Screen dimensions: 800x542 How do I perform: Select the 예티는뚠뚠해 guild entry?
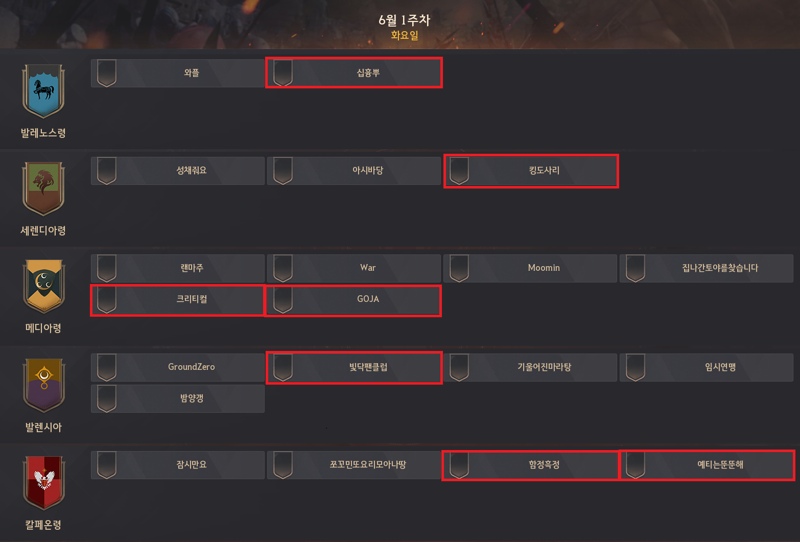coord(707,465)
